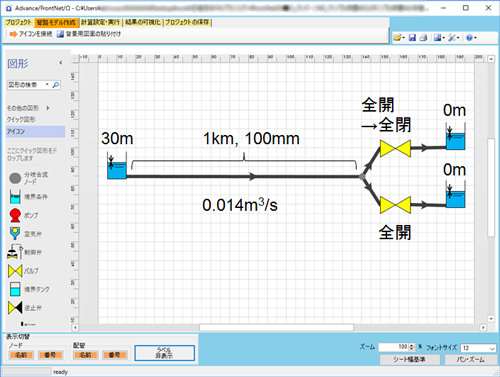Click the 1km, 100mm label text
The image size is (500, 377).
click(251, 138)
